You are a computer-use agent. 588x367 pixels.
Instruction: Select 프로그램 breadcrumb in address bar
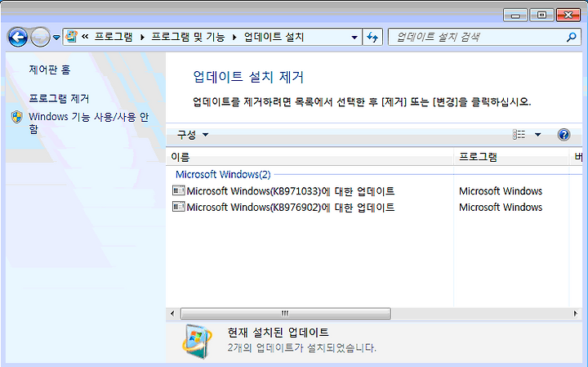(x=114, y=37)
